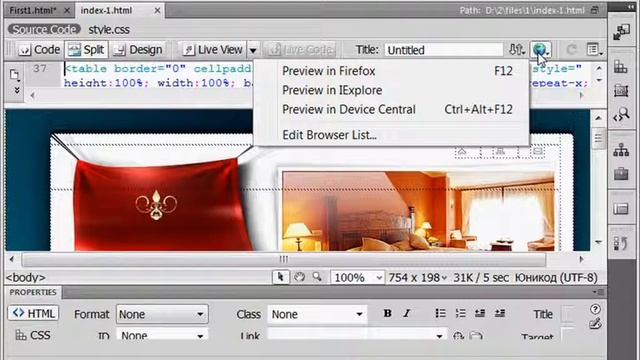Switch to Code view
This screenshot has height=360, width=640.
[x=40, y=50]
